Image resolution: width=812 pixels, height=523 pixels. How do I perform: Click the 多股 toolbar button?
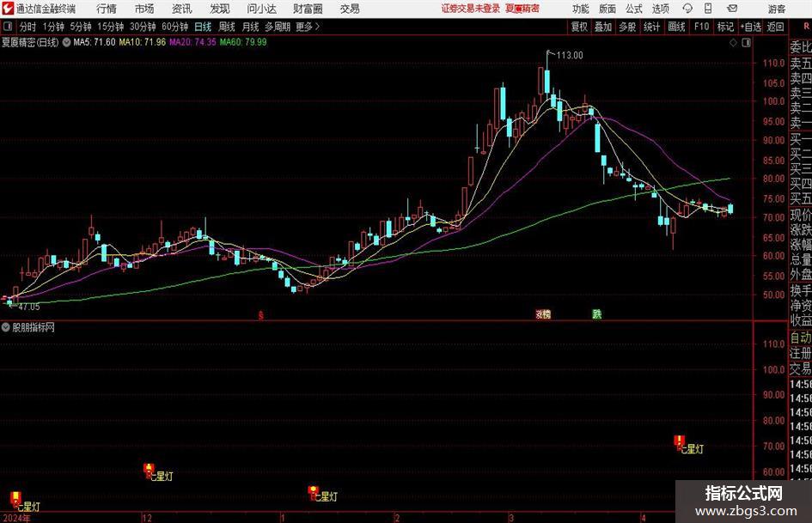tap(627, 27)
